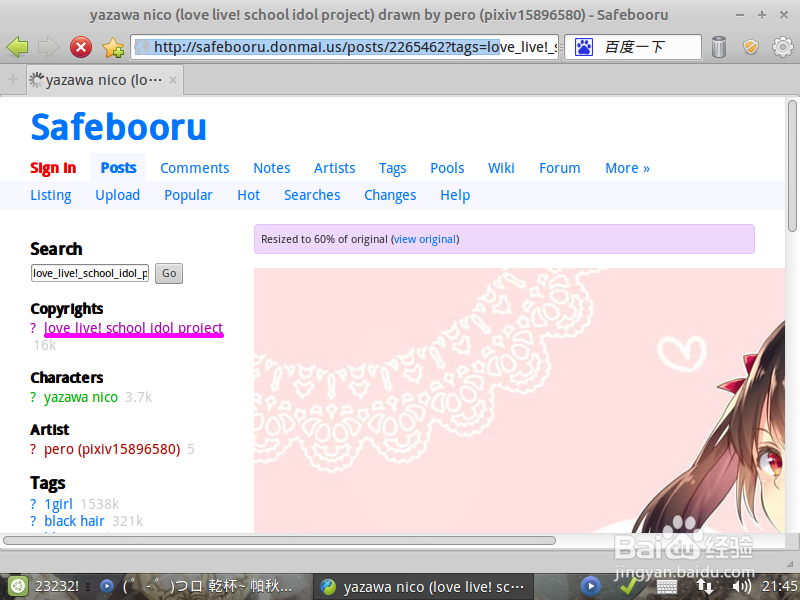Viewport: 800px width, 600px height.
Task: Open the Forum menu item
Action: 560,168
